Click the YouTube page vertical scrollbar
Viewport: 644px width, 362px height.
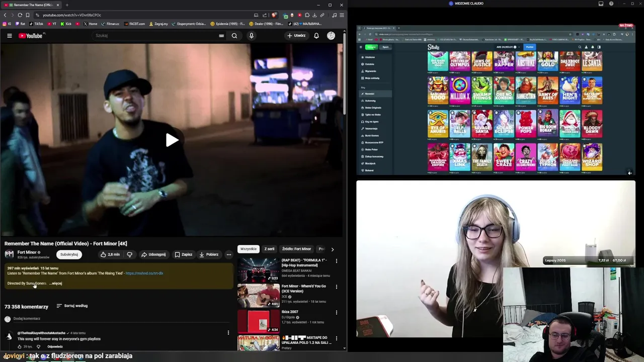click(x=345, y=73)
